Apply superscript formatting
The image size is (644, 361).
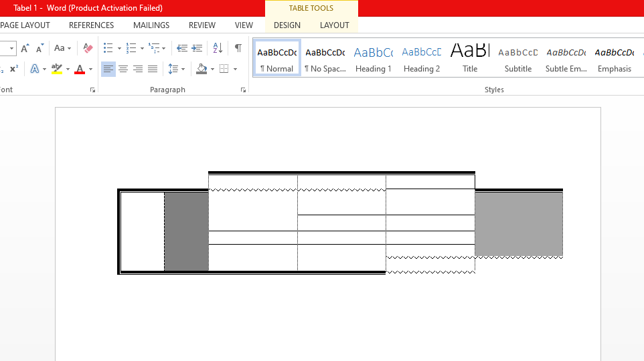tap(14, 69)
